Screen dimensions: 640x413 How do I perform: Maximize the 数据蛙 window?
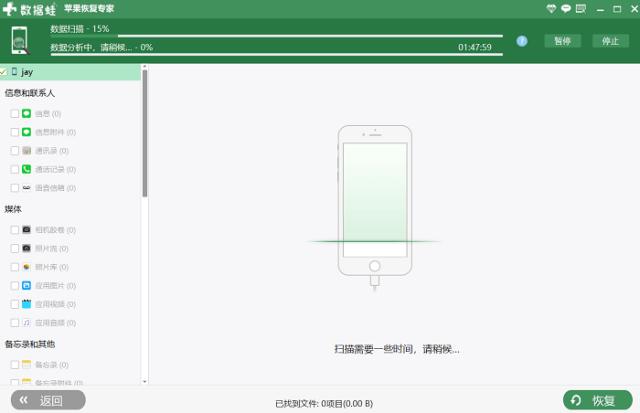617,9
